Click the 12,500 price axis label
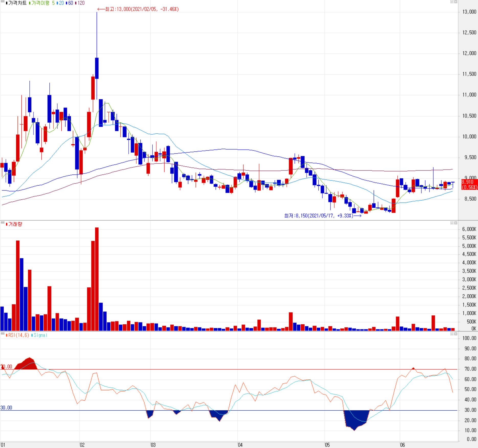 (469, 33)
